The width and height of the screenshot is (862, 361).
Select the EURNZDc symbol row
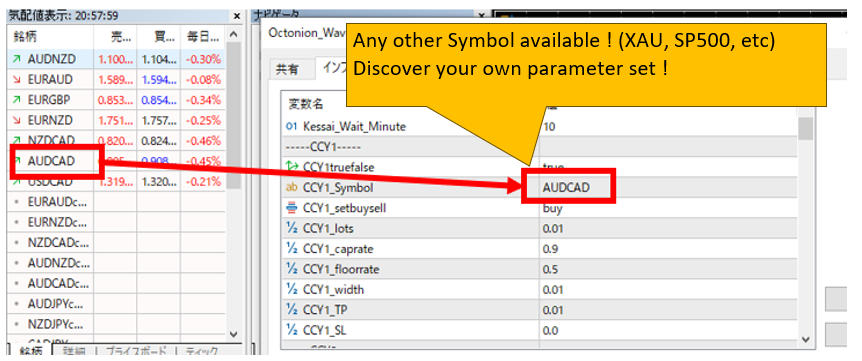[x=116, y=223]
